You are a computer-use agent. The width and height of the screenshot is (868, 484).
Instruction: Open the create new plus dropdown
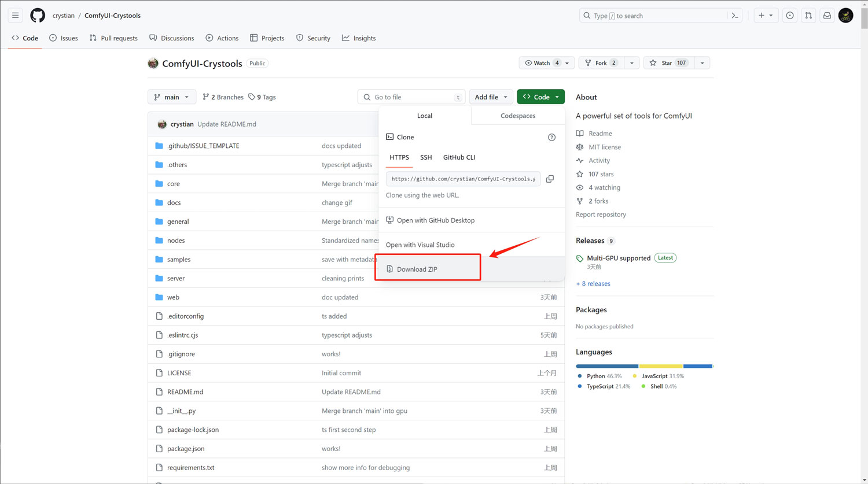click(x=765, y=16)
